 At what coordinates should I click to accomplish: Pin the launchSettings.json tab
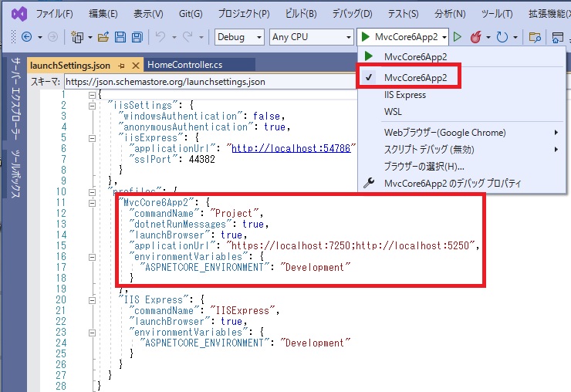tap(122, 66)
